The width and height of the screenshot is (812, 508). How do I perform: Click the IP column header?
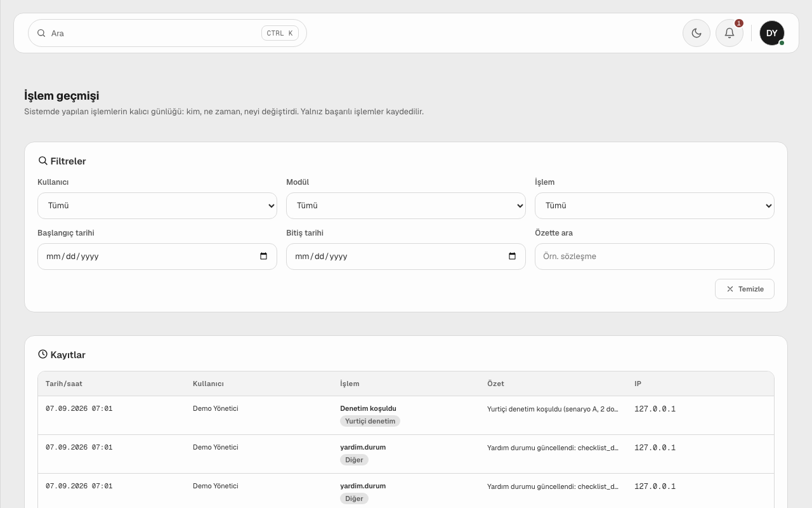click(x=638, y=384)
